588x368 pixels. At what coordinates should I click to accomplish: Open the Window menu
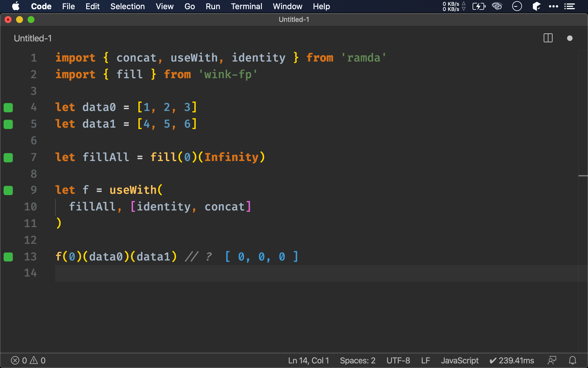(x=287, y=6)
